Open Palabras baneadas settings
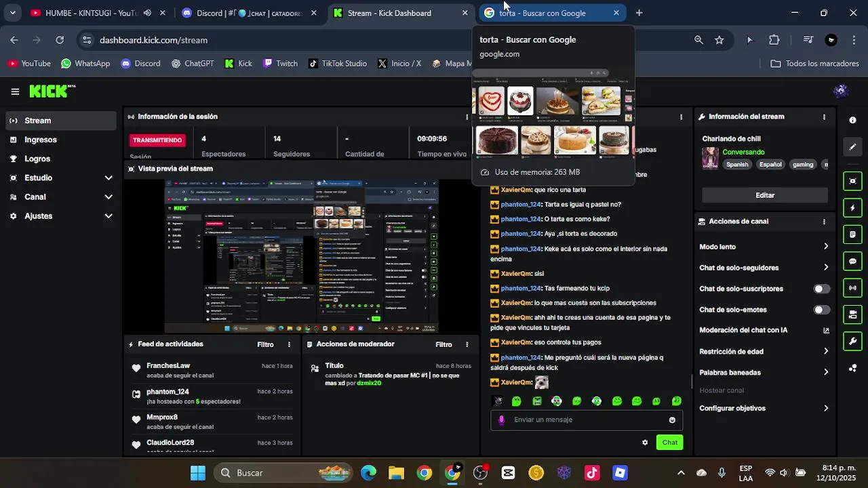 click(x=764, y=373)
